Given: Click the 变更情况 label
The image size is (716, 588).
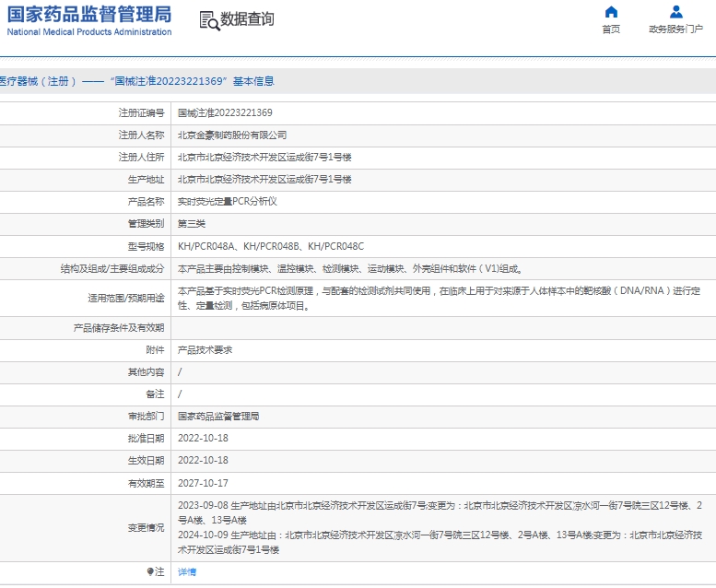Looking at the screenshot, I should tap(146, 528).
